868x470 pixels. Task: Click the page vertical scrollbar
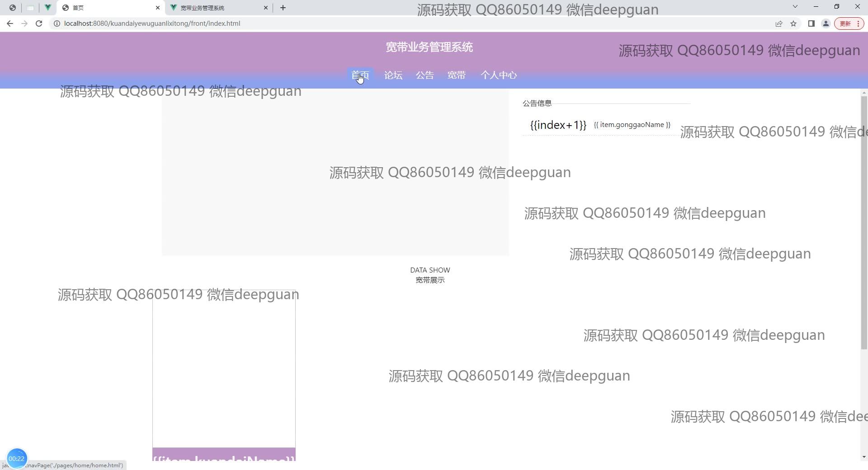(x=864, y=222)
